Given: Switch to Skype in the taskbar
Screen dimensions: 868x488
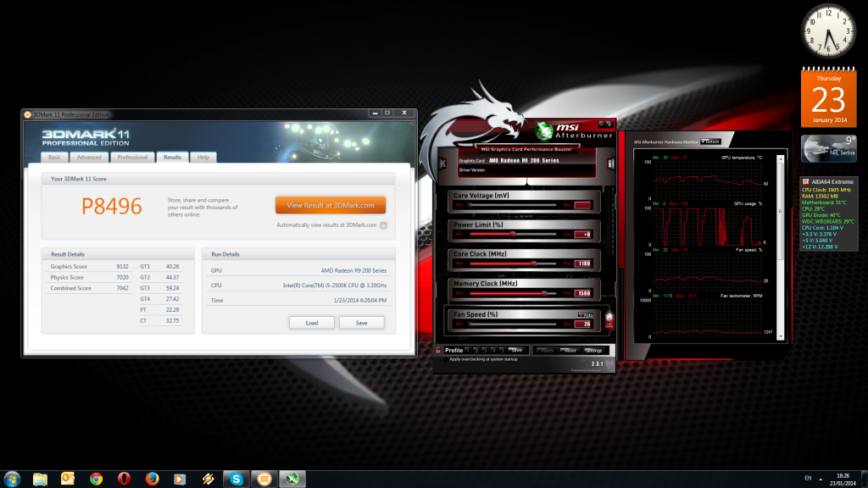Looking at the screenshot, I should 236,479.
